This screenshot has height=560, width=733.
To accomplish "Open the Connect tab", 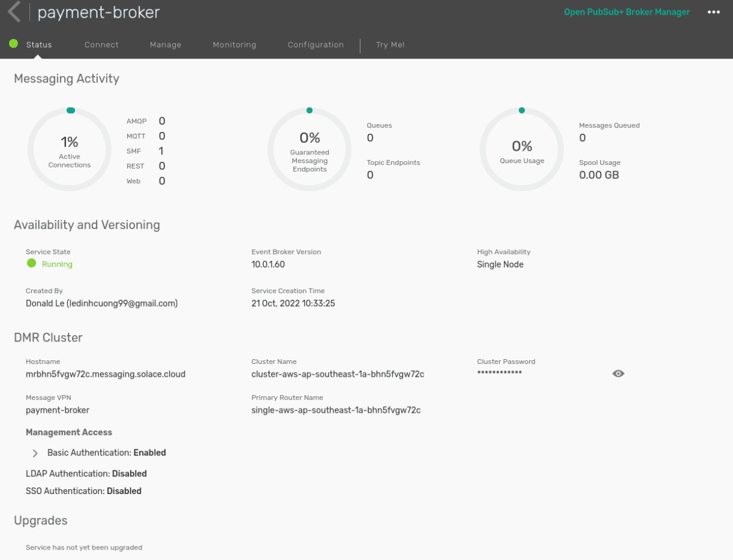I will click(101, 45).
